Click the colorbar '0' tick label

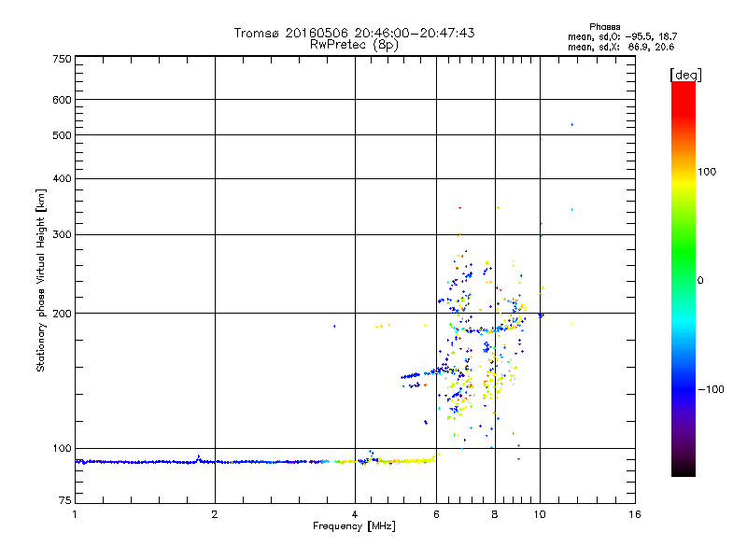pyautogui.click(x=700, y=281)
